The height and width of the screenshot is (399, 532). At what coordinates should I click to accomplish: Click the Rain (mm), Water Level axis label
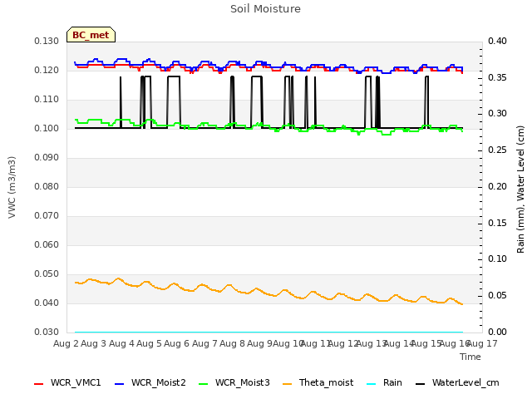point(520,190)
